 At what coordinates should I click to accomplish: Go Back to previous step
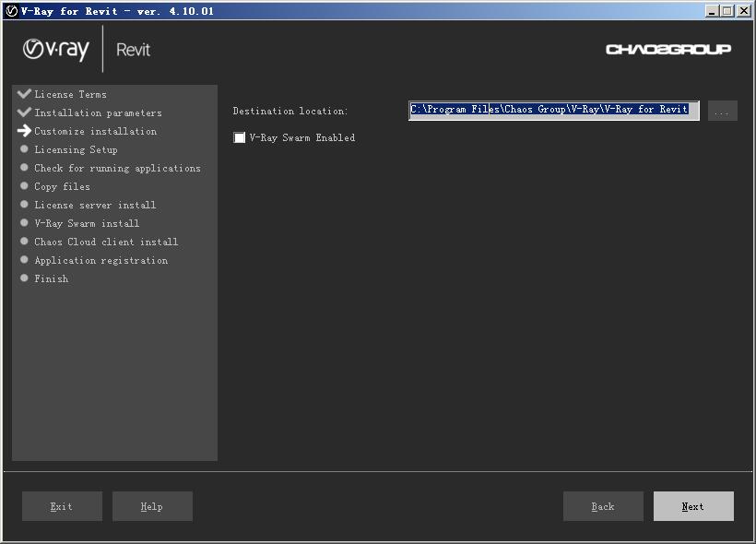coord(603,506)
